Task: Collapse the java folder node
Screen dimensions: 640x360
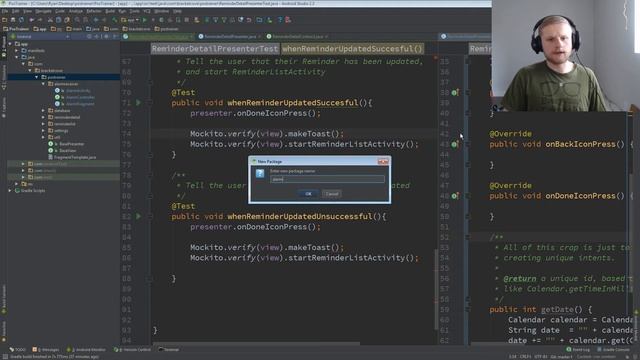Action: pyautogui.click(x=17, y=57)
